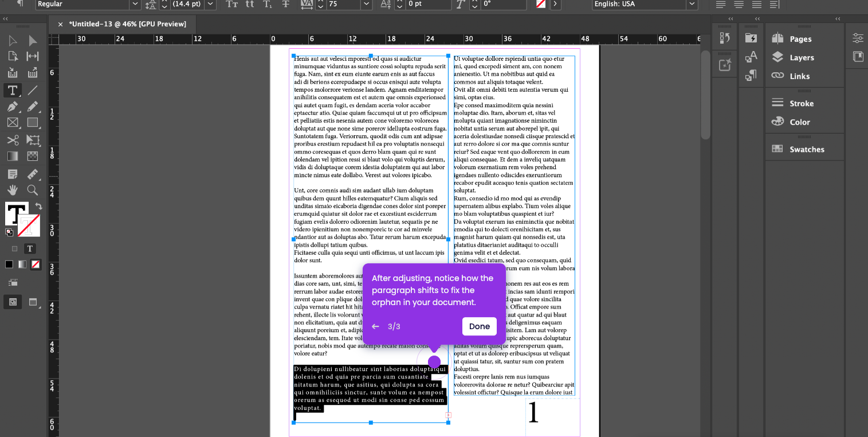Activate the Hand tool
Screen dimensions: 868x437
coord(13,190)
